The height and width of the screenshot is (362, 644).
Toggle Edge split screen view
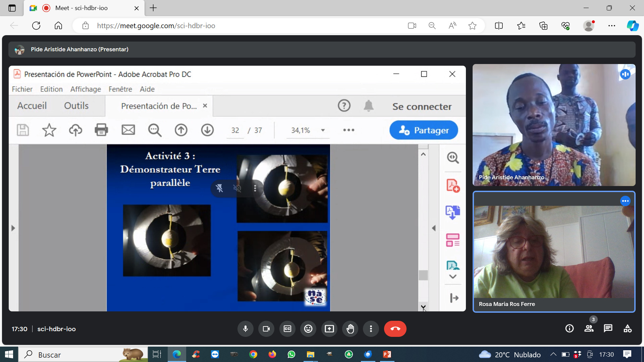click(x=499, y=26)
